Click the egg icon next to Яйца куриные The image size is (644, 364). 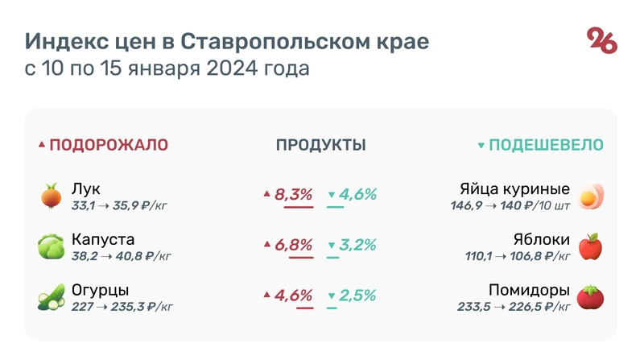[x=592, y=196]
